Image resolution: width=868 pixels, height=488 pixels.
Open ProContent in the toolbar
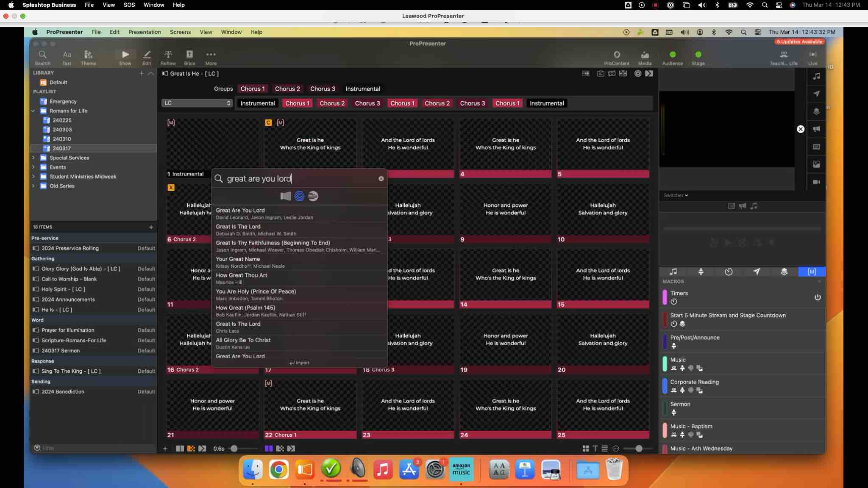(x=616, y=57)
